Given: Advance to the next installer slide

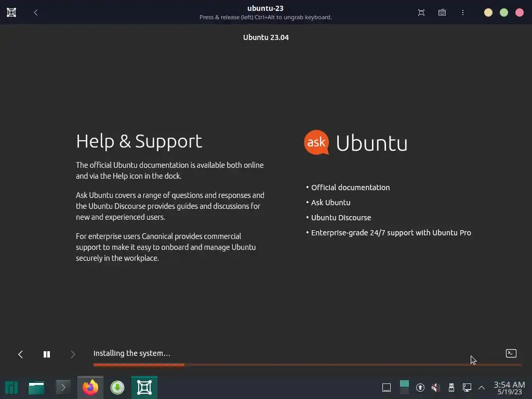Looking at the screenshot, I should click(73, 354).
